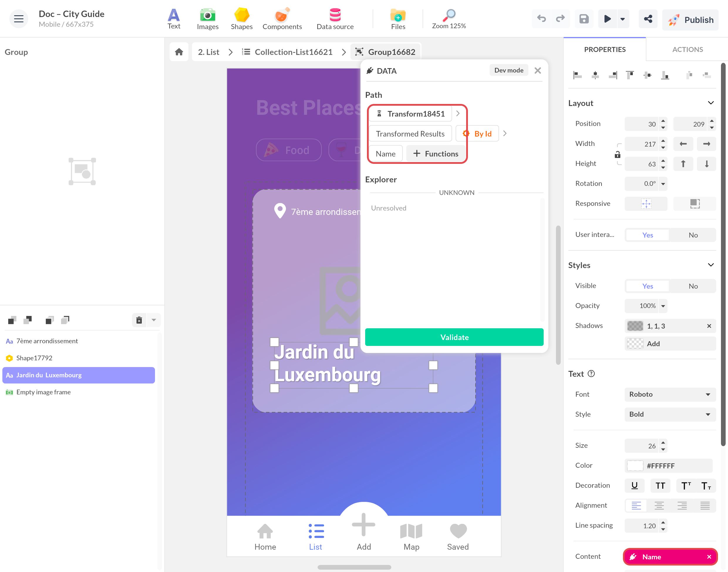Go to home breadcrumb icon
This screenshot has width=728, height=572.
(x=179, y=52)
